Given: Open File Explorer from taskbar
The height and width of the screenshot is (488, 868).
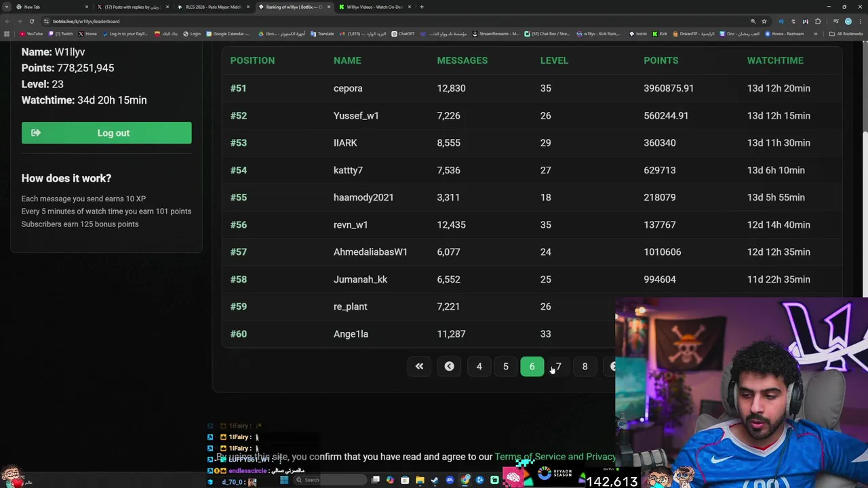Looking at the screenshot, I should pyautogui.click(x=420, y=480).
